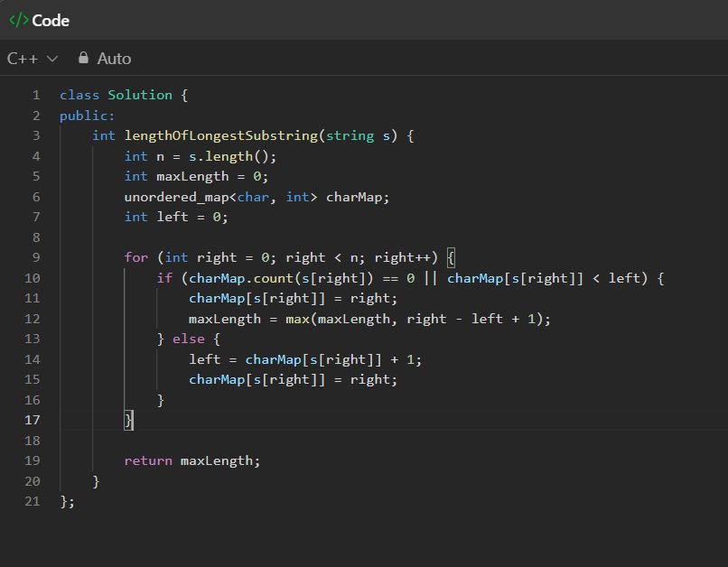Open the C++ language dropdown

coord(33,59)
